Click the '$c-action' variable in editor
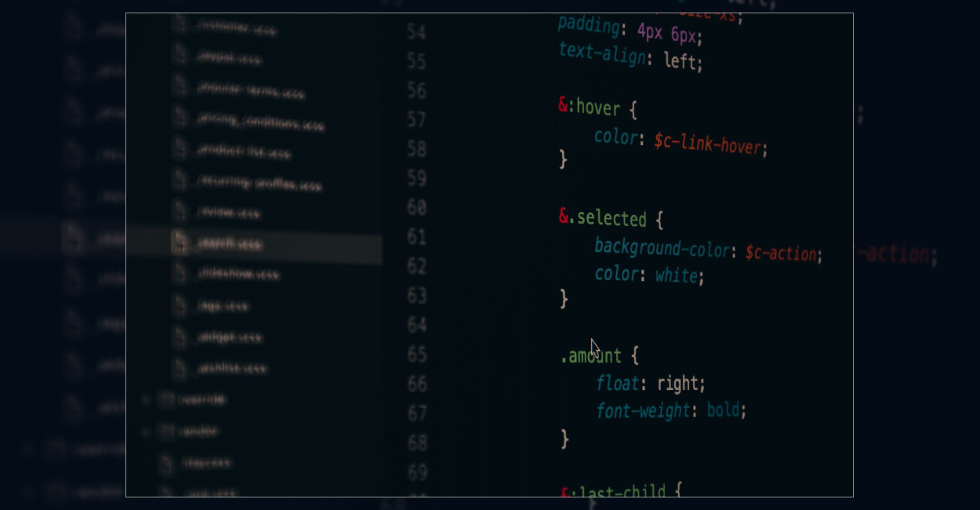The height and width of the screenshot is (510, 980). pos(781,253)
